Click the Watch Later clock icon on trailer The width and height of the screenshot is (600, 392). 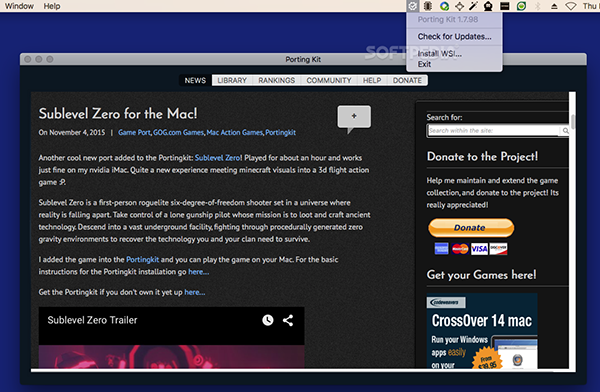pyautogui.click(x=268, y=320)
